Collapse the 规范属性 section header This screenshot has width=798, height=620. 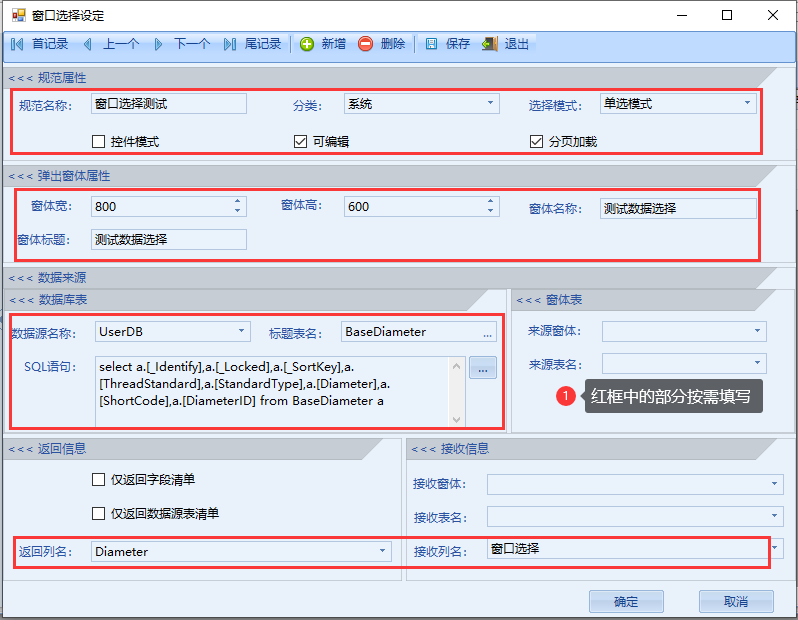pos(389,78)
